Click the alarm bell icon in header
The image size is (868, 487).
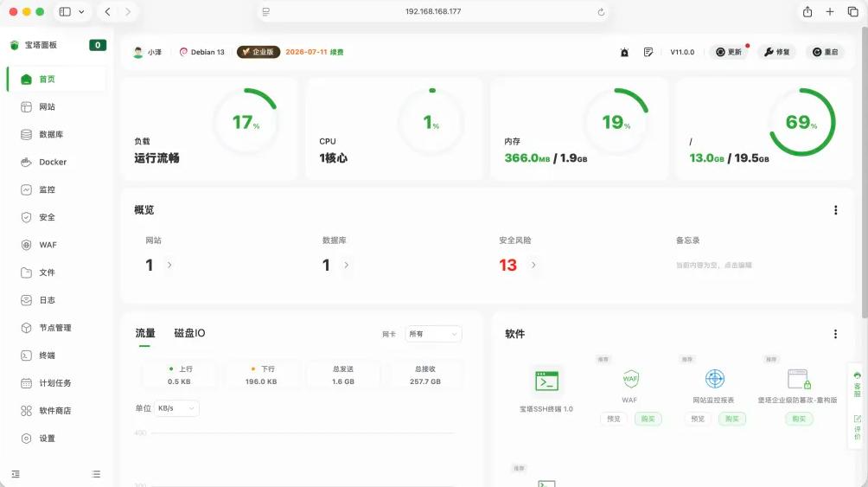click(624, 52)
